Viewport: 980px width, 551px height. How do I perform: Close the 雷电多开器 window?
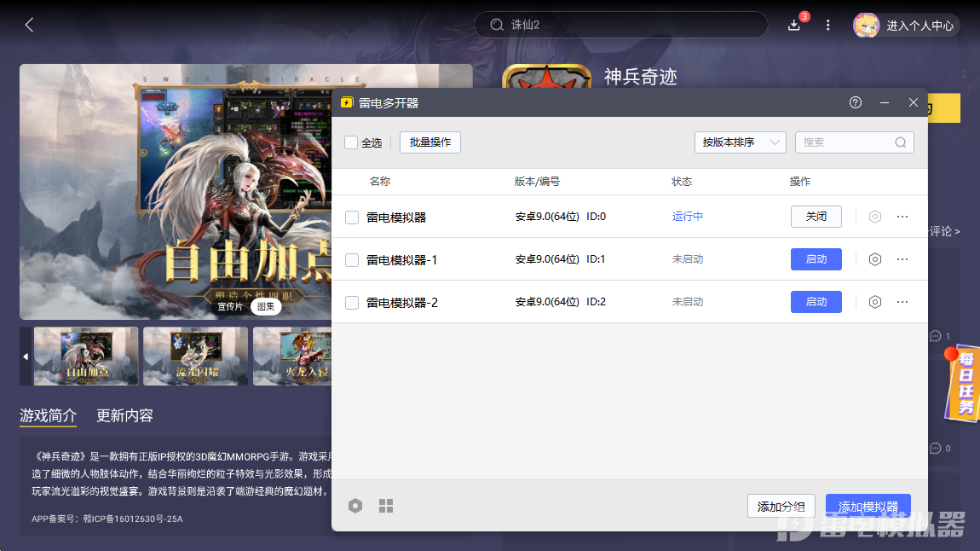tap(914, 102)
